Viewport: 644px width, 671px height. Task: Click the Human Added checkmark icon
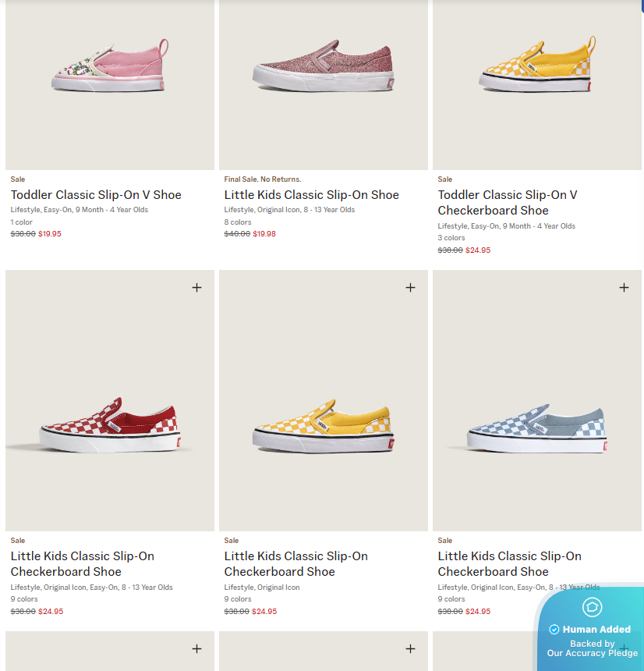pos(554,630)
